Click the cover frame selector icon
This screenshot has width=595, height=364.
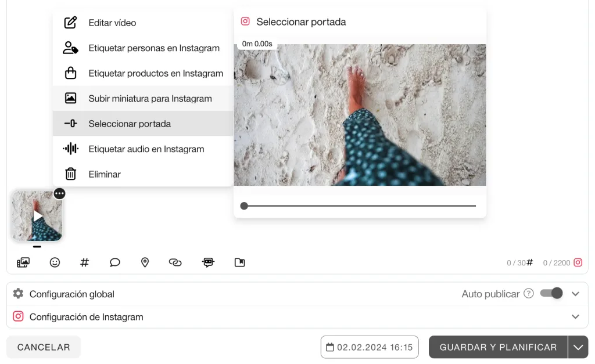point(70,124)
